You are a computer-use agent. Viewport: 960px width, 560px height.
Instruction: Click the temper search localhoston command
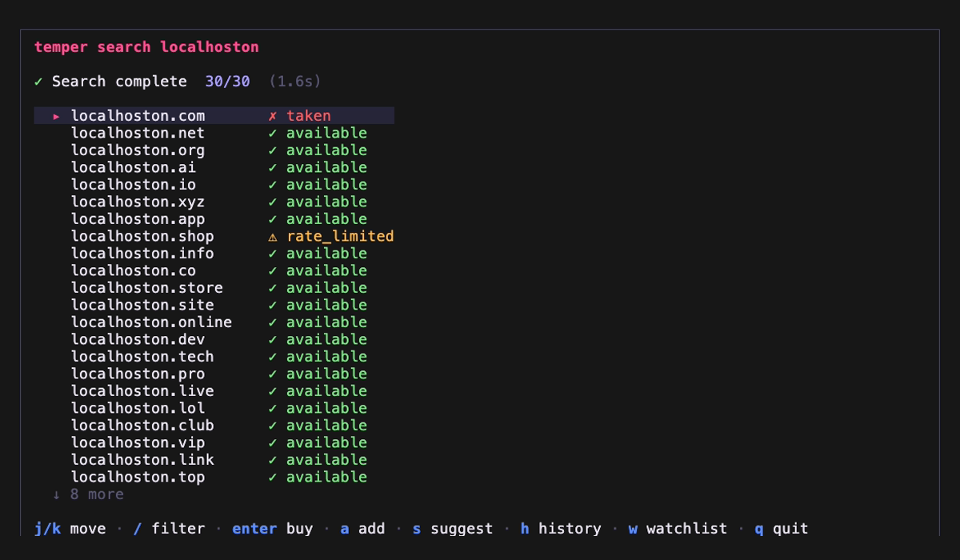pos(146,47)
